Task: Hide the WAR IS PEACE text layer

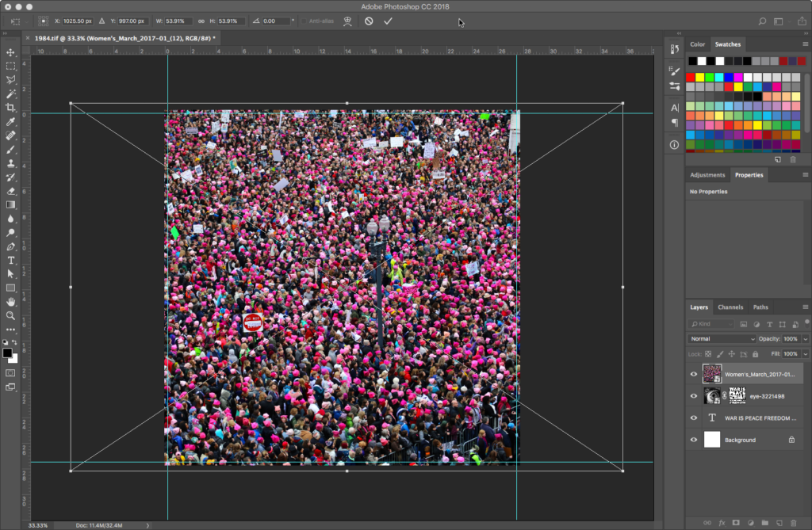Action: coord(694,418)
